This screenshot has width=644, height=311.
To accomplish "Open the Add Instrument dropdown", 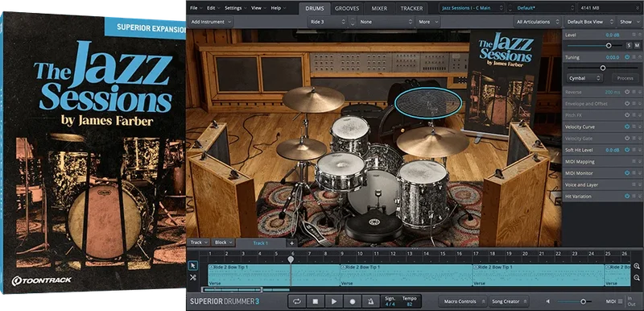I will tap(211, 22).
